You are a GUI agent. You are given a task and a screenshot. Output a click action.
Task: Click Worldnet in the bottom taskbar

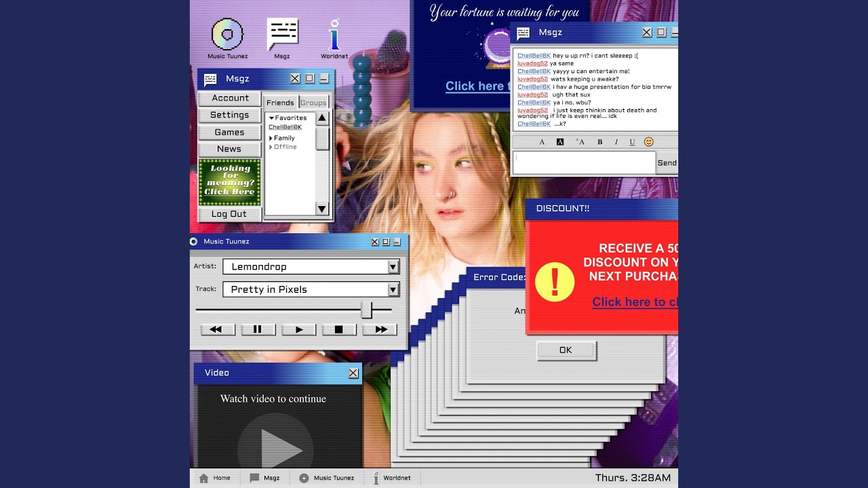[392, 478]
